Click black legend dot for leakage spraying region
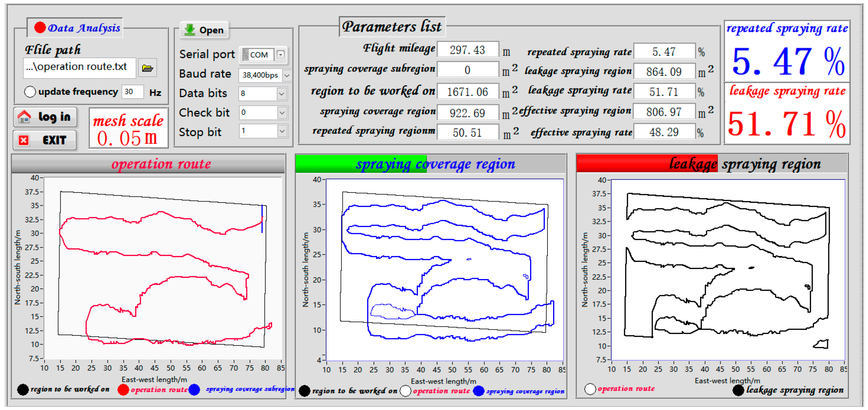Screen dimensions: 868x410 tap(738, 390)
